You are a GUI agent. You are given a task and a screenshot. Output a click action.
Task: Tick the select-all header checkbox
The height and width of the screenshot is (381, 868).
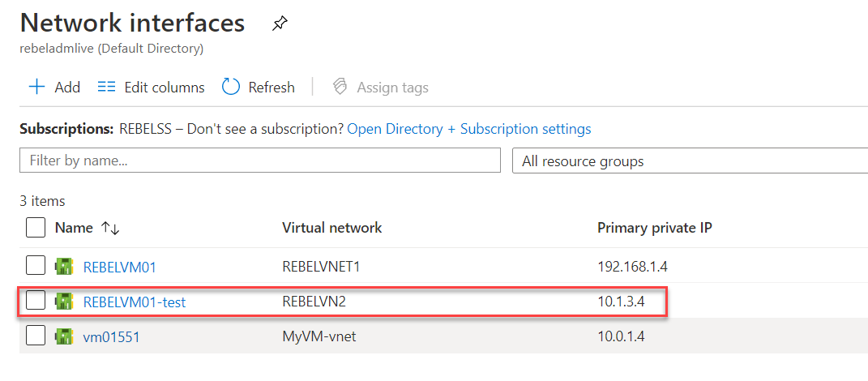pos(36,228)
